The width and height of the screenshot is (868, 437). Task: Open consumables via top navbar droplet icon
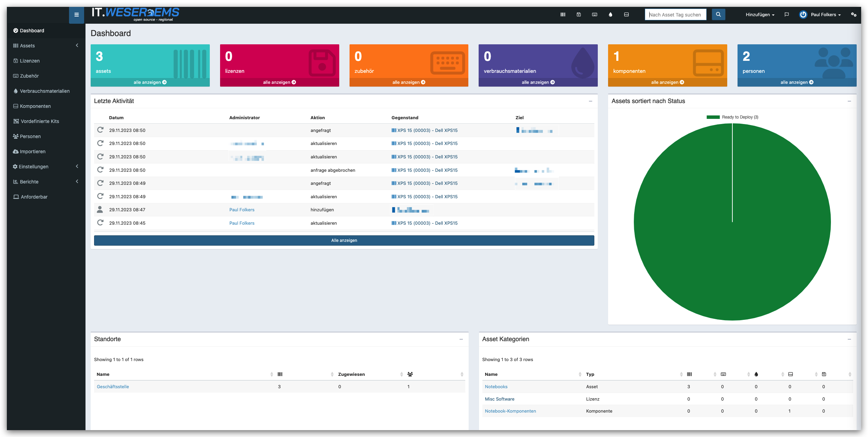click(610, 15)
